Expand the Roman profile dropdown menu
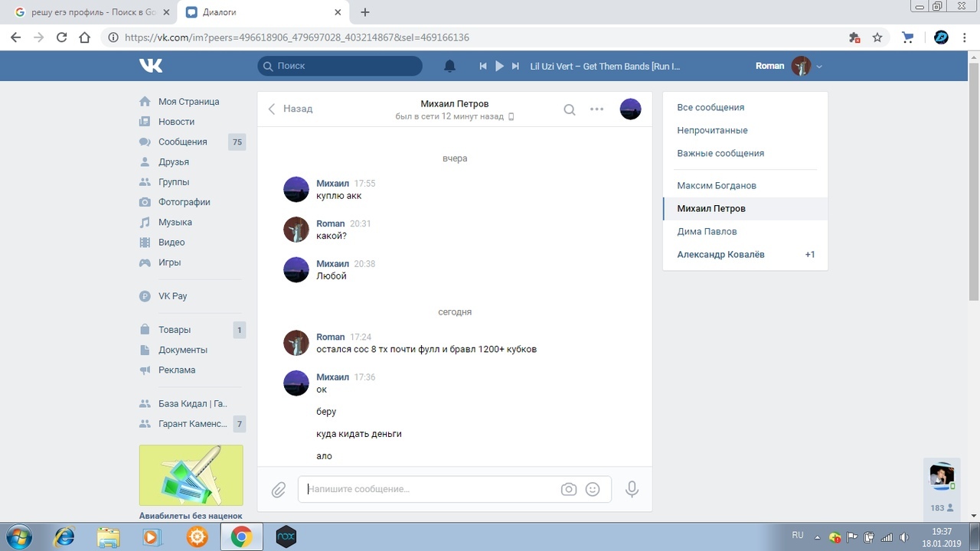The width and height of the screenshot is (980, 551). [818, 67]
